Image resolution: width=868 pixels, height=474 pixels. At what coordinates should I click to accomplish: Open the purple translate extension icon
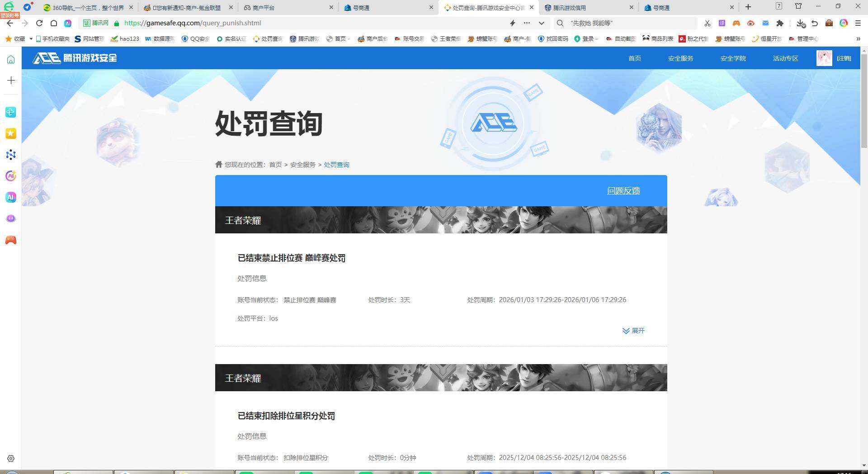[722, 23]
